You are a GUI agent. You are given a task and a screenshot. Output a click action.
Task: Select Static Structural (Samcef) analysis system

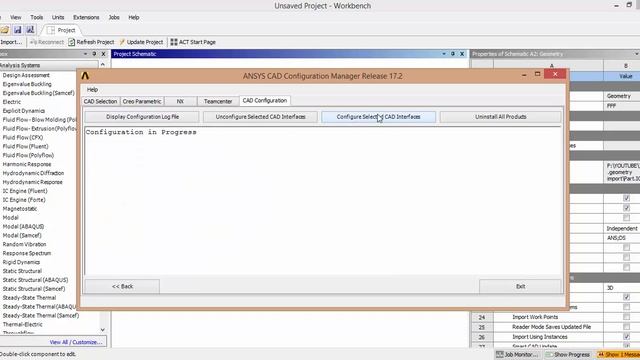click(x=34, y=289)
